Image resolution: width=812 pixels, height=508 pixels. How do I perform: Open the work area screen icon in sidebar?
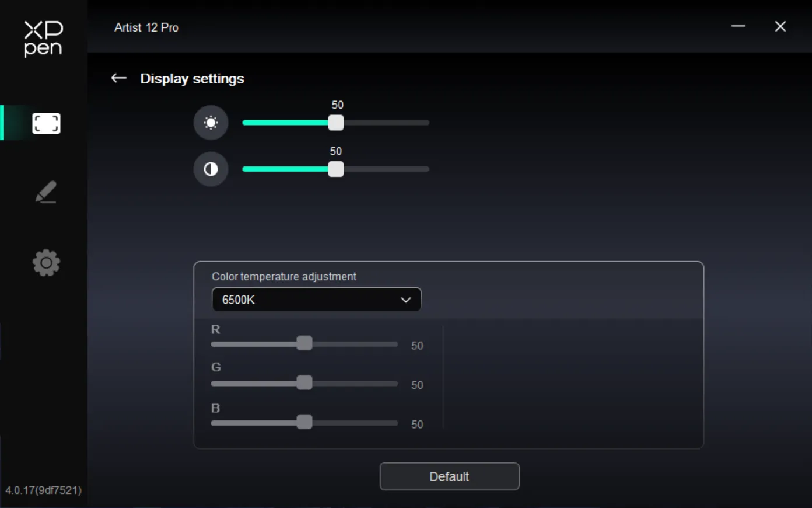tap(46, 123)
